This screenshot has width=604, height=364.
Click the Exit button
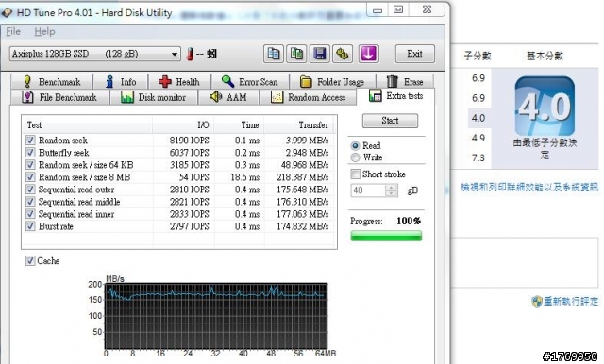point(415,54)
